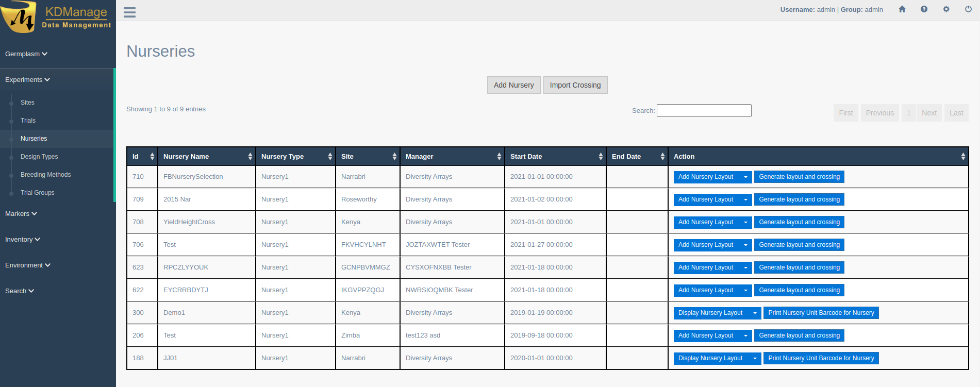Sort by Nursery Name column
980x387 pixels.
(250, 157)
